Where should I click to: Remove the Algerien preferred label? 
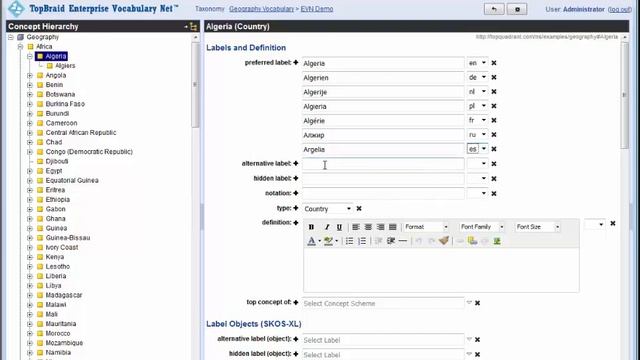click(x=494, y=78)
